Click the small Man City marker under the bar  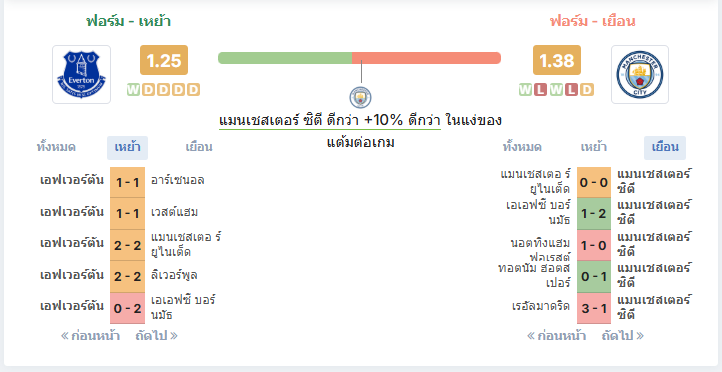[360, 97]
